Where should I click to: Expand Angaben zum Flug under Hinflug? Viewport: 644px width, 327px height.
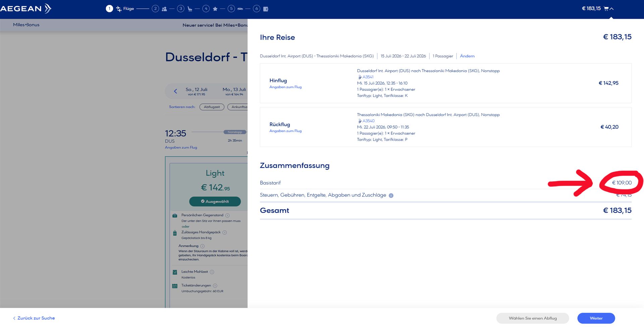285,87
